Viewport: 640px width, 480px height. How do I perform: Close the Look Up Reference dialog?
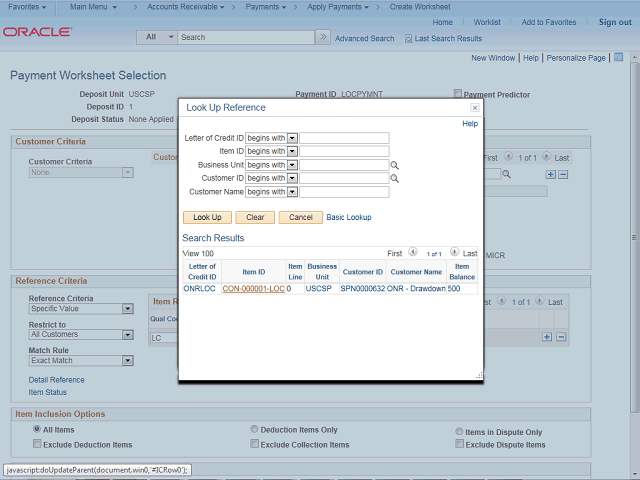coord(475,107)
